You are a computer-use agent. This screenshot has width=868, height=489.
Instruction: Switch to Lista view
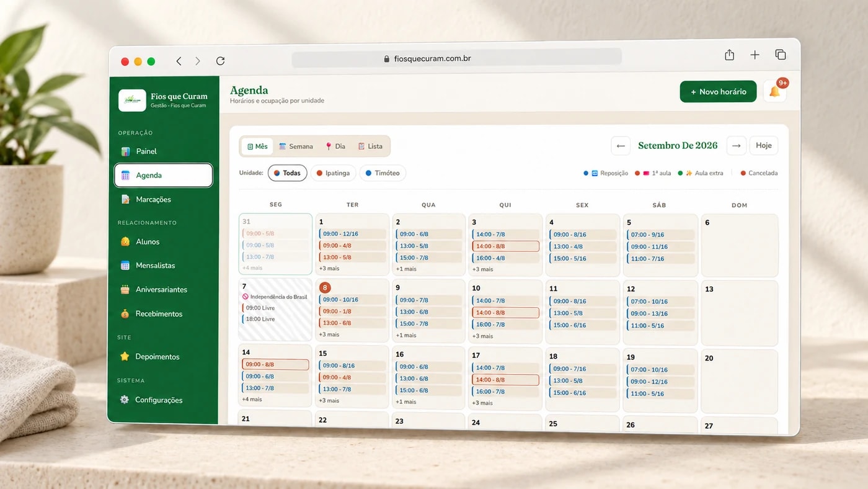click(370, 146)
